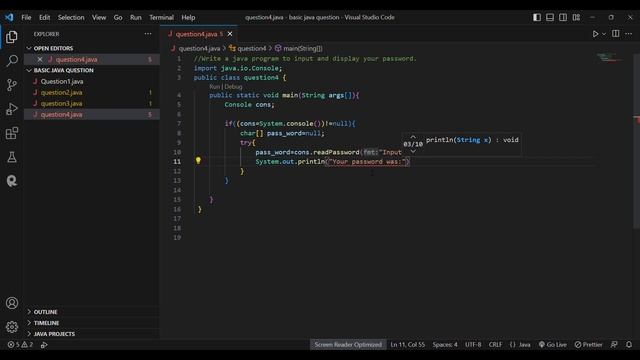Click the editor vertical scrollbar
This screenshot has height=360, width=640.
636,142
